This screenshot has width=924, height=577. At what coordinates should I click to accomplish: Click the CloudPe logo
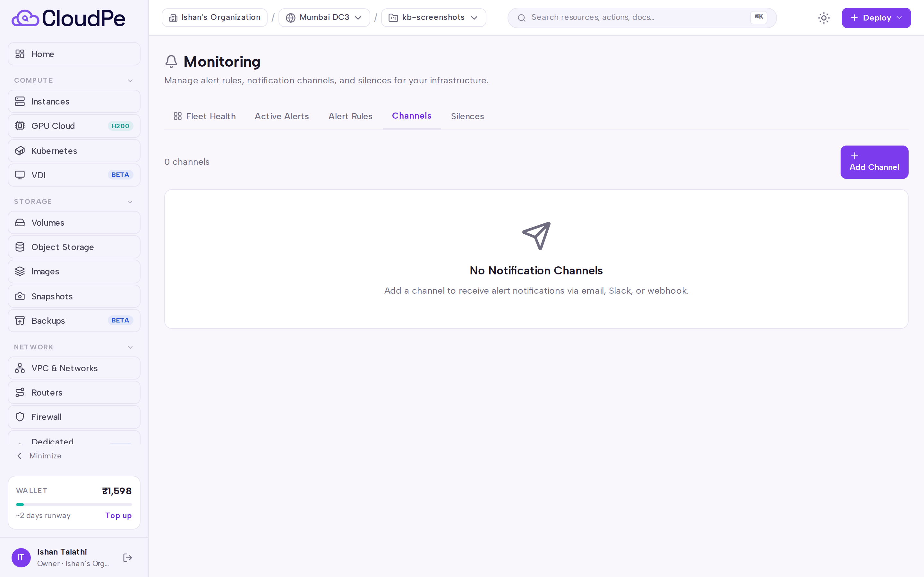(68, 18)
